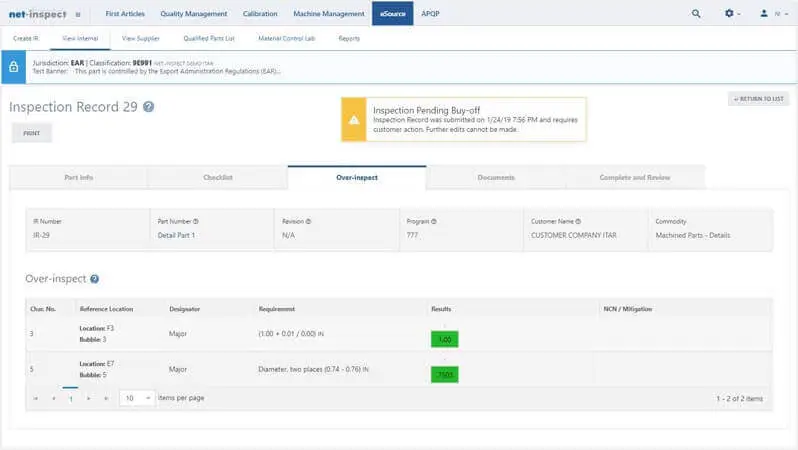Screen dimensions: 798x450
Task: Go to the previous page of results
Action: pos(53,398)
